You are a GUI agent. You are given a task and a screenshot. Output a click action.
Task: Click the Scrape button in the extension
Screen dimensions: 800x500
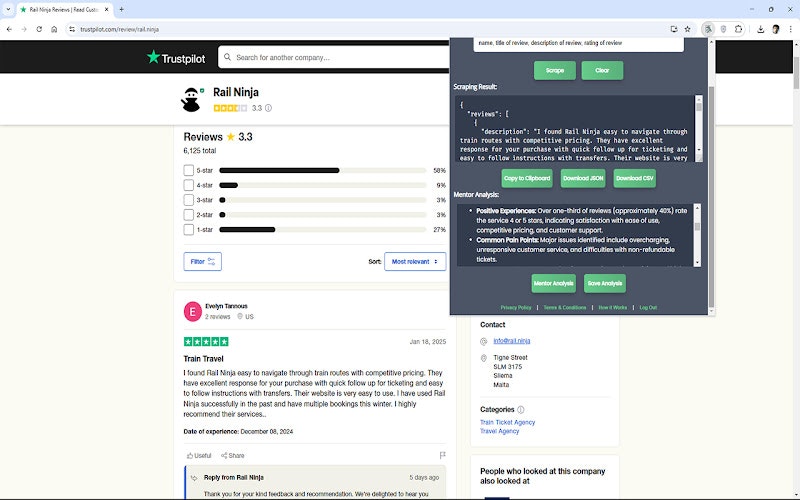pyautogui.click(x=555, y=70)
